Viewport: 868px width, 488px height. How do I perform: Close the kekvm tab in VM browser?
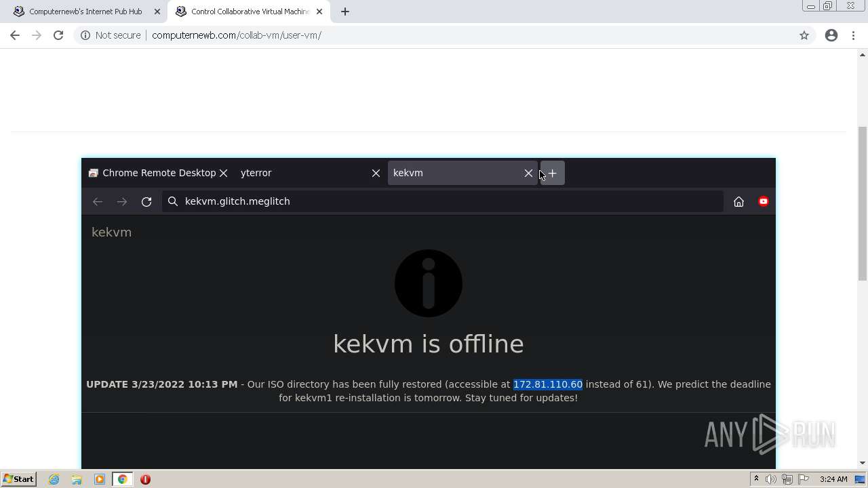pyautogui.click(x=528, y=173)
